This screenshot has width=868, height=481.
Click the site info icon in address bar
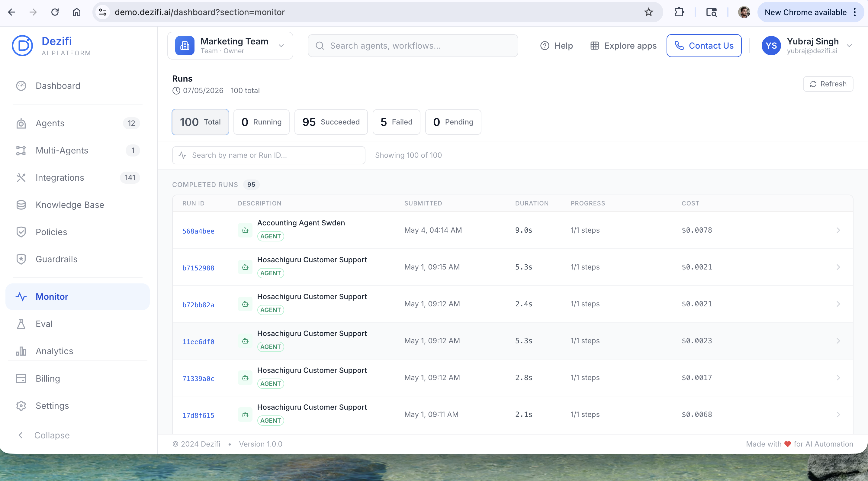tap(103, 12)
